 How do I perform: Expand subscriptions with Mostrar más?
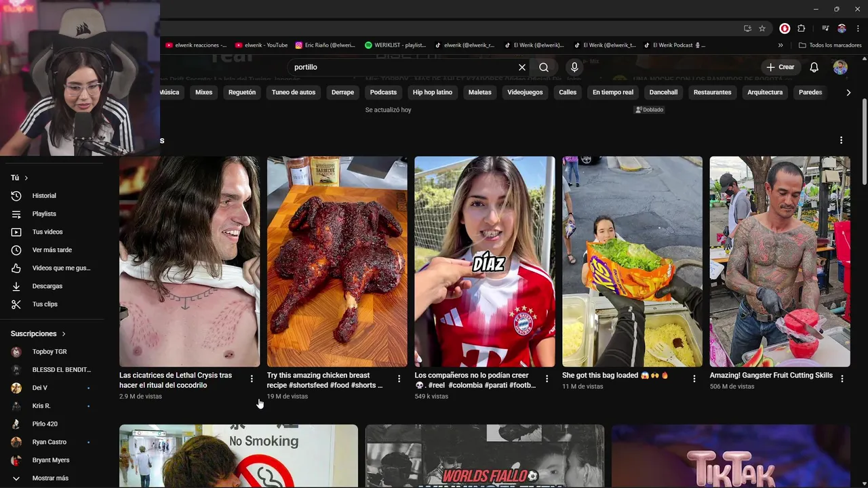tap(52, 478)
